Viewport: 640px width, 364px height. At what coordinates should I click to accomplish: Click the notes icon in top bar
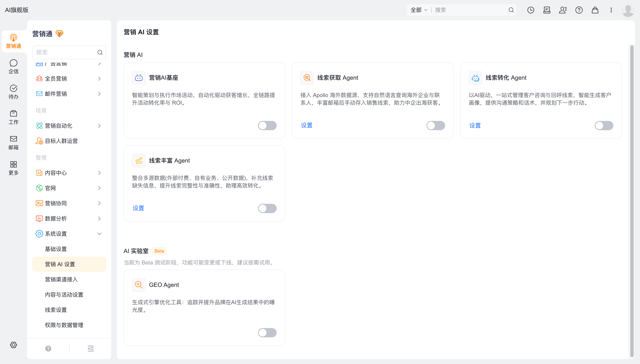click(547, 10)
